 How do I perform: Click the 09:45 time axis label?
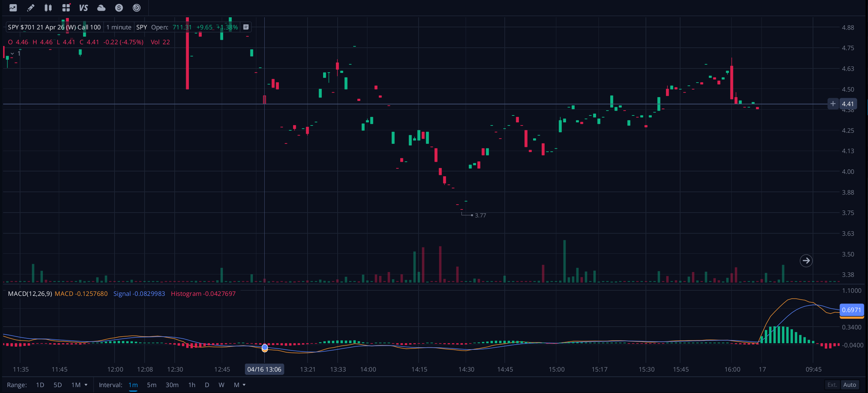click(x=813, y=369)
